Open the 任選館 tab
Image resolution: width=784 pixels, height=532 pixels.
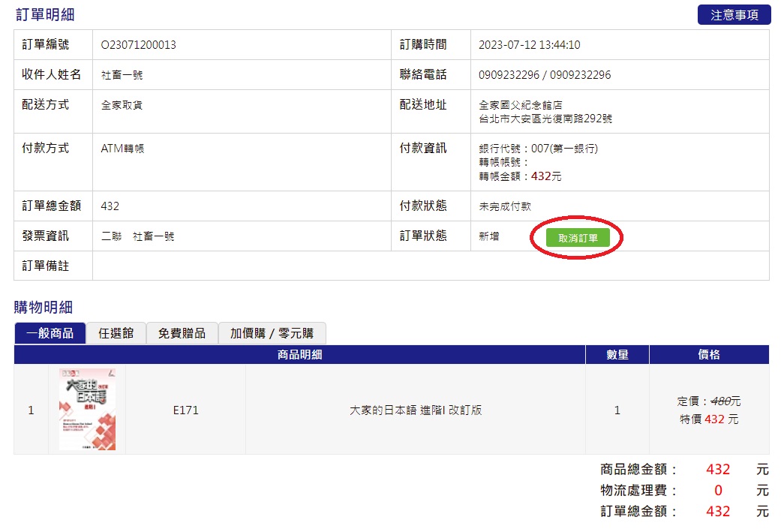[x=116, y=333]
